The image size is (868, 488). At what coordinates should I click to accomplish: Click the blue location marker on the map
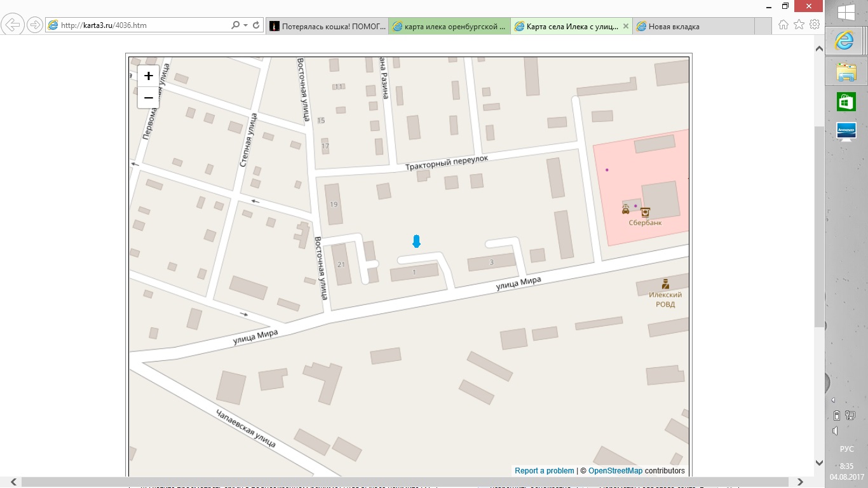pos(416,241)
